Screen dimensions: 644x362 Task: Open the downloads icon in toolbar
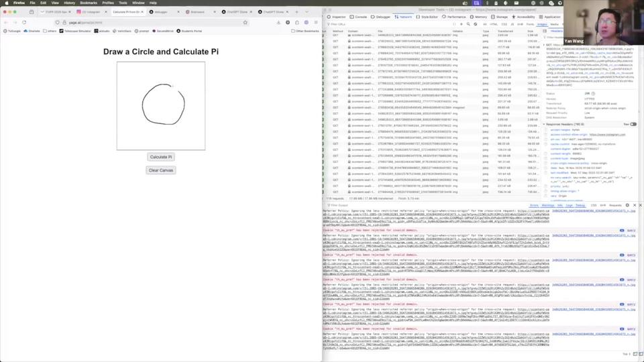278,23
